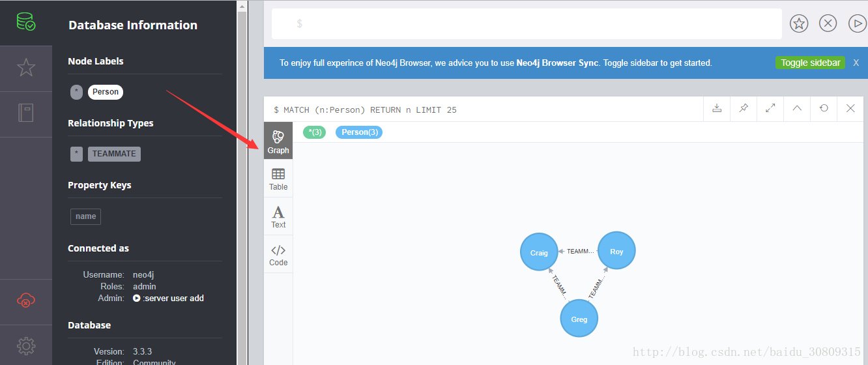This screenshot has height=365, width=868.
Task: Dismiss the Browser Sync banner X
Action: tap(856, 63)
